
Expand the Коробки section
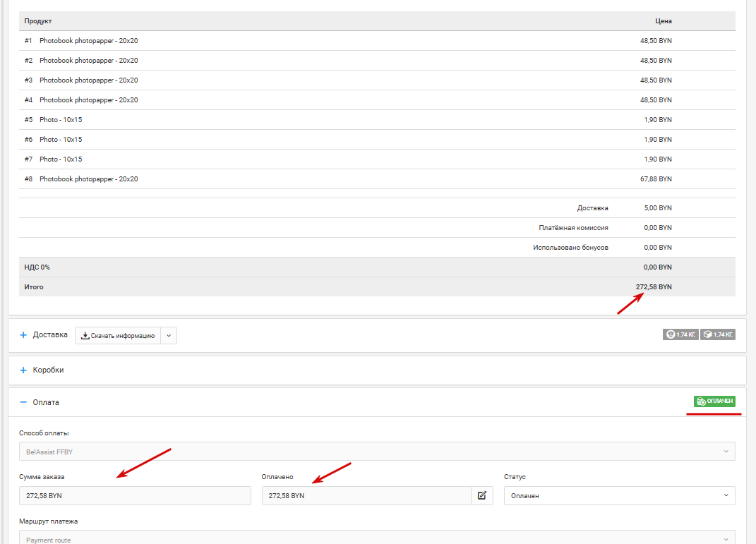[x=23, y=370]
